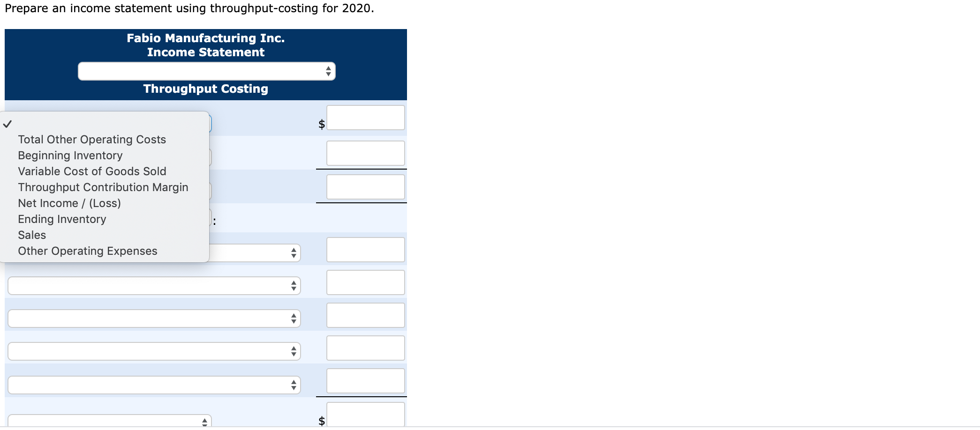Select "Variable Cost of Goods Sold" option
Screen dimensions: 980x430
[91, 171]
